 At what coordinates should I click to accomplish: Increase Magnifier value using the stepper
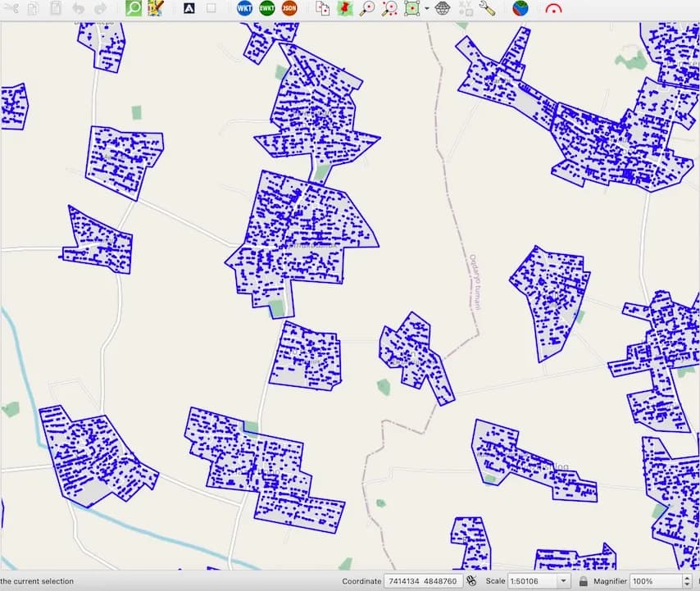(x=687, y=577)
